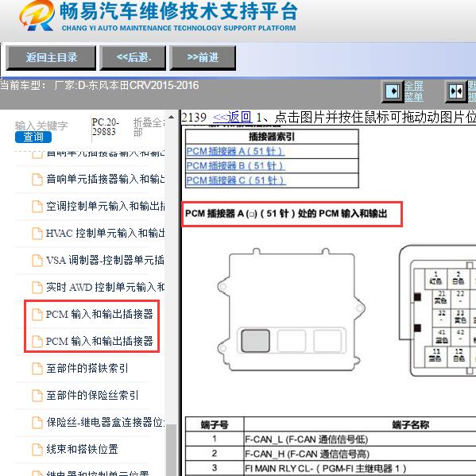Click the F-CAN_L (F-CAN 通信信号低) cell
This screenshot has height=476, width=476.
(x=360, y=439)
